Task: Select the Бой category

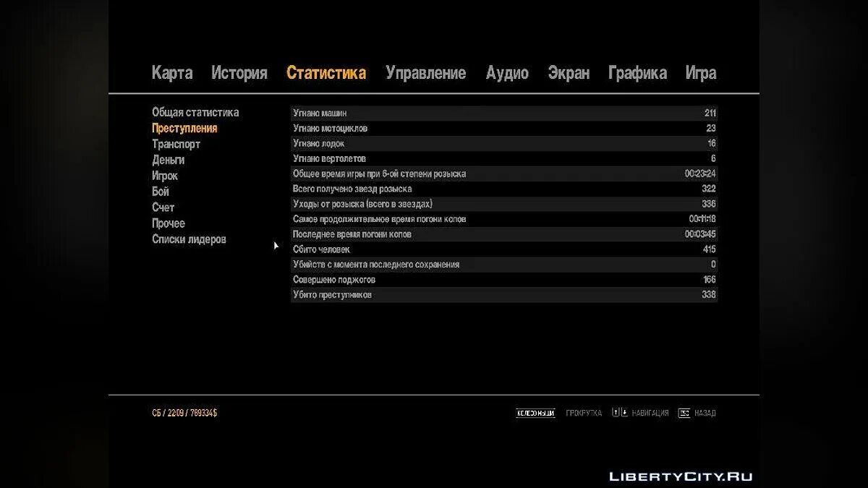Action: 161,192
